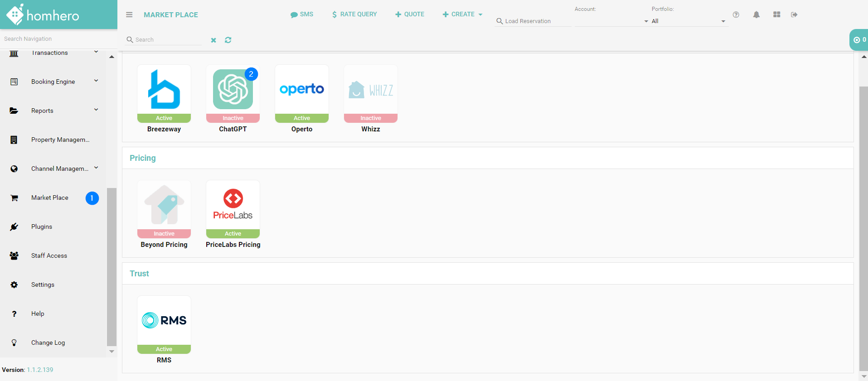Open the PriceLabs Pricing tile
Viewport: 868px width, 381px height.
pos(233,205)
